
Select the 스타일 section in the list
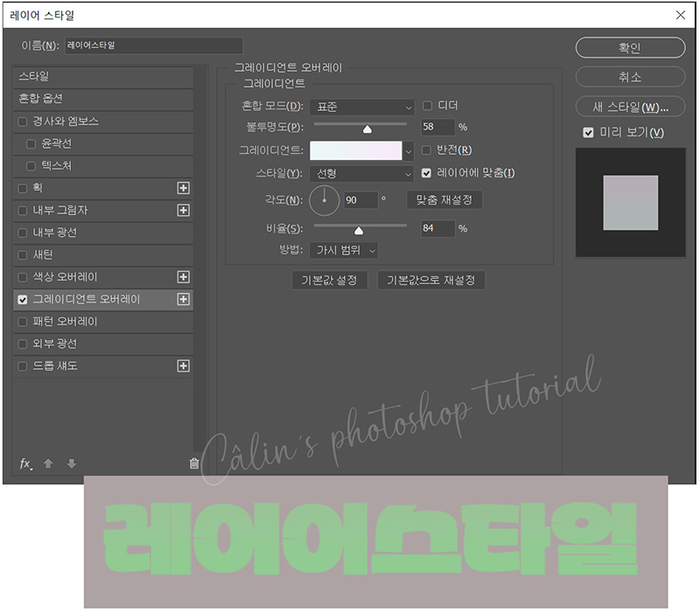pyautogui.click(x=103, y=77)
